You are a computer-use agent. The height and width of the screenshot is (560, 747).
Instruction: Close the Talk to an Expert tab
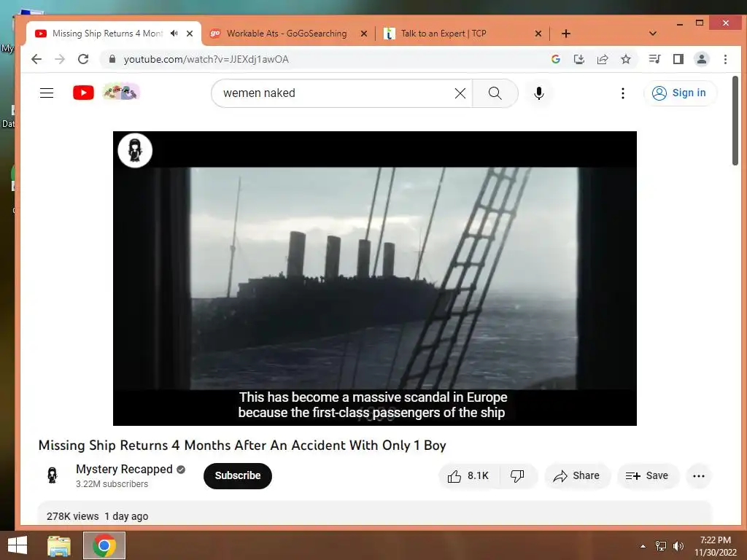[538, 34]
